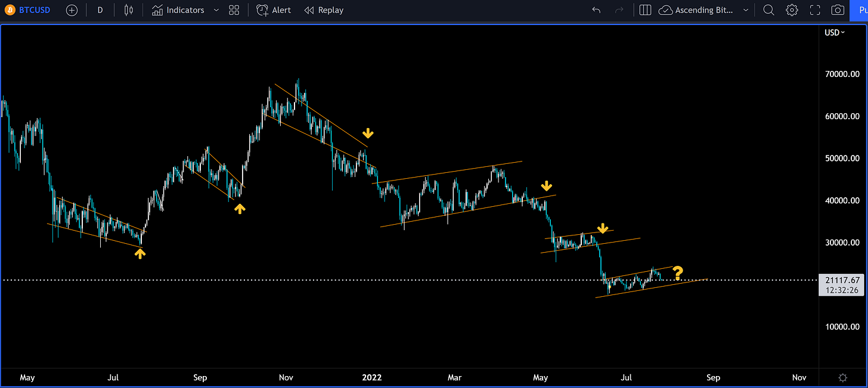Image resolution: width=868 pixels, height=388 pixels.
Task: Create a new Alert
Action: click(x=274, y=10)
